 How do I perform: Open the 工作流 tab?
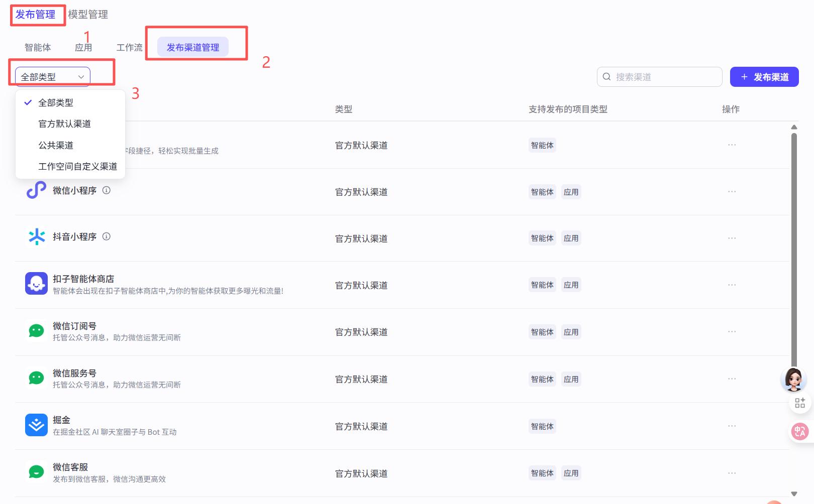129,47
